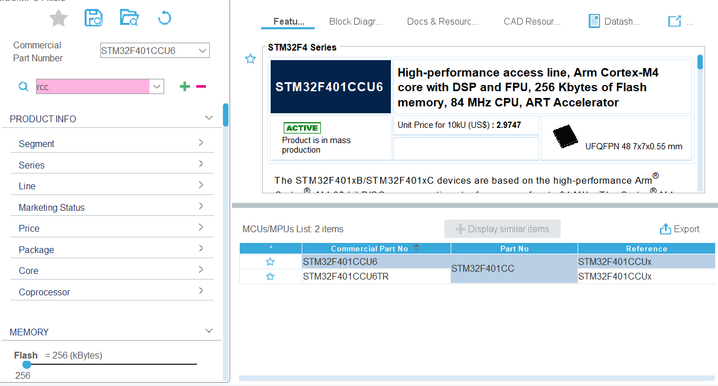The image size is (718, 386).
Task: Click the gray favorites star icon
Action: click(x=59, y=18)
